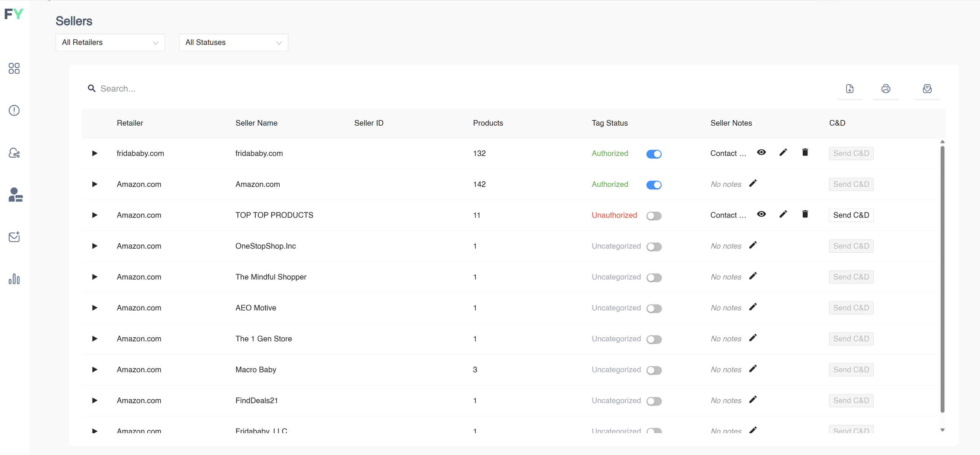Toggle authorization for FindDeals21
The image size is (980, 455).
654,401
